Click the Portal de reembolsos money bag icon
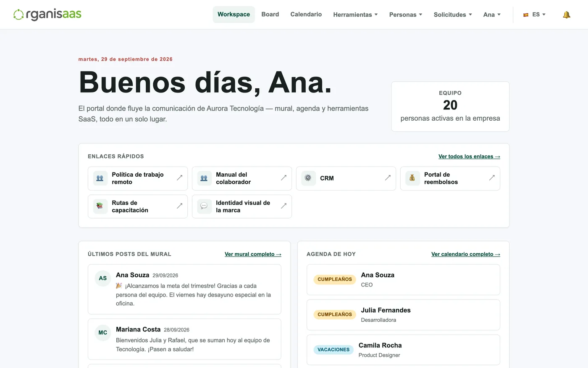The height and width of the screenshot is (368, 588). (x=412, y=178)
